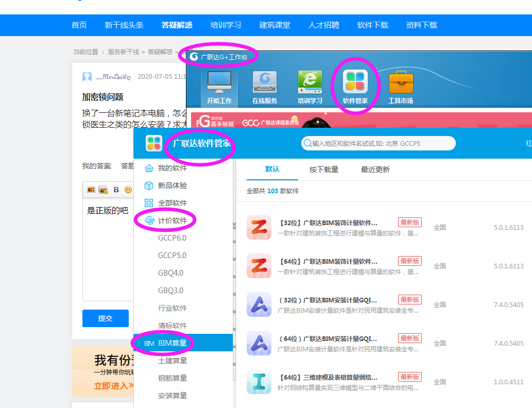Select 清标软件 in sidebar list
Viewport: 532px width, 408px height.
point(173,326)
